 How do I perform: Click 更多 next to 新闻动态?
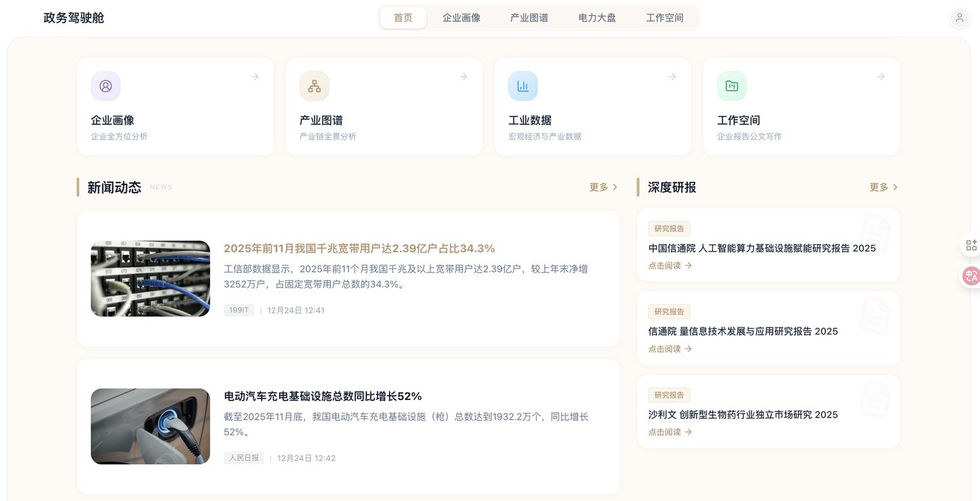click(x=603, y=187)
